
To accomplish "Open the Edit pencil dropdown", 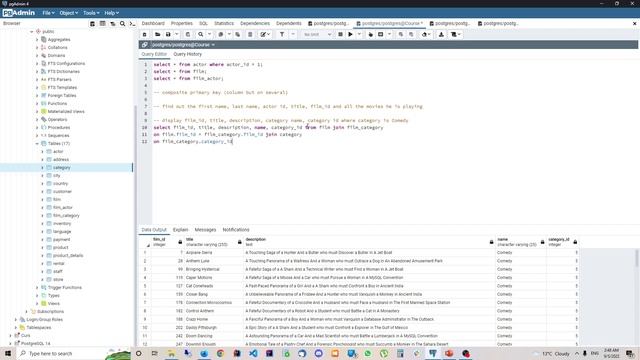I will [x=265, y=35].
